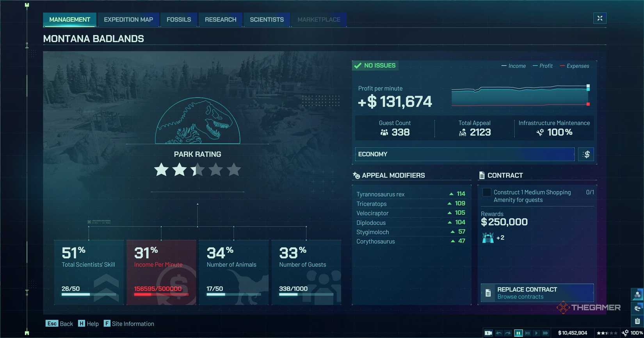Switch to the Expedition Map tab

128,20
